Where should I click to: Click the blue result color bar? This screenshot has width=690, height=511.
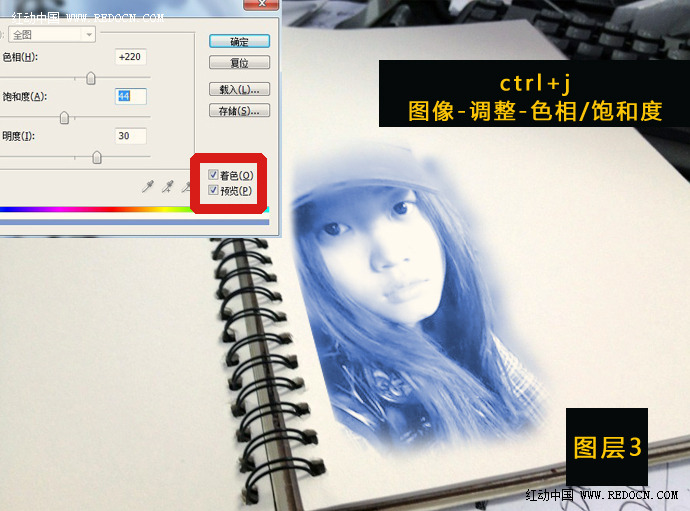coord(134,222)
